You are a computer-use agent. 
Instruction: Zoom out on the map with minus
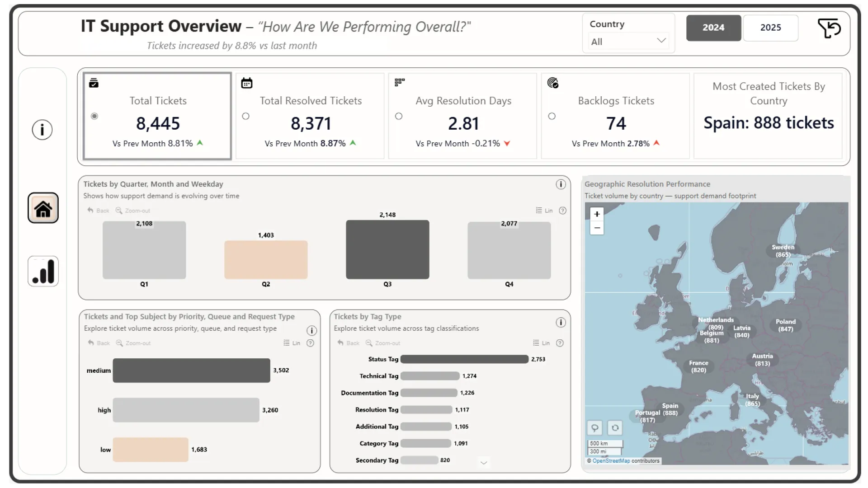pos(597,228)
